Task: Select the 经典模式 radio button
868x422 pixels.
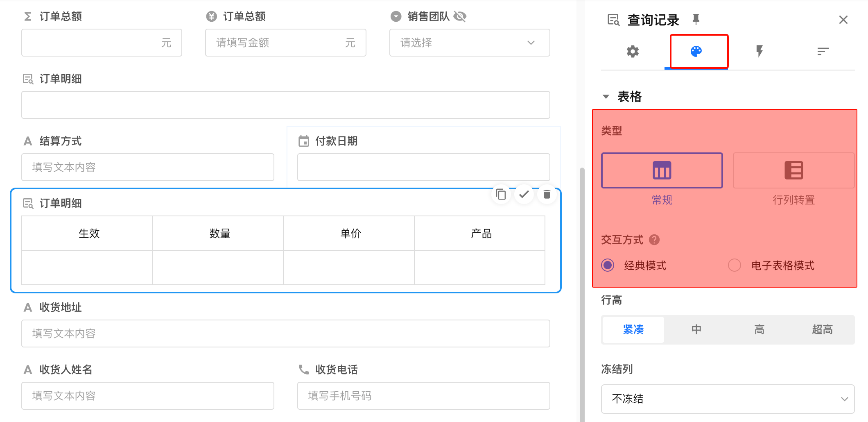Action: [x=608, y=265]
